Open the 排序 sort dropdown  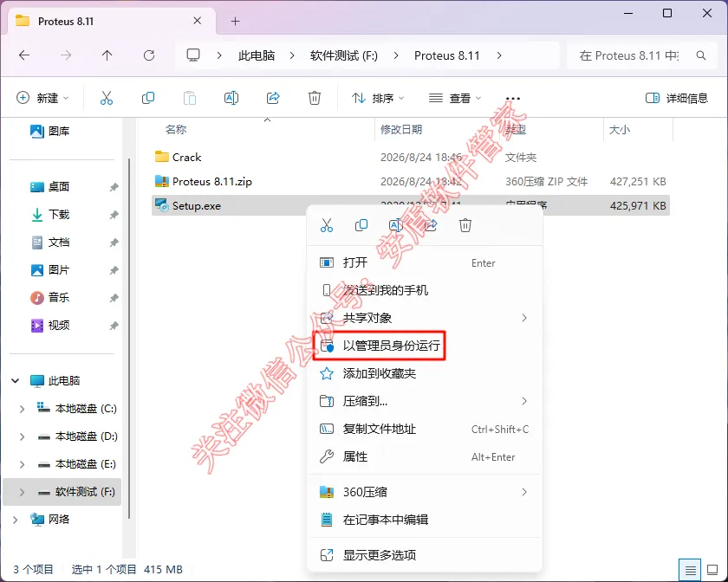point(378,98)
